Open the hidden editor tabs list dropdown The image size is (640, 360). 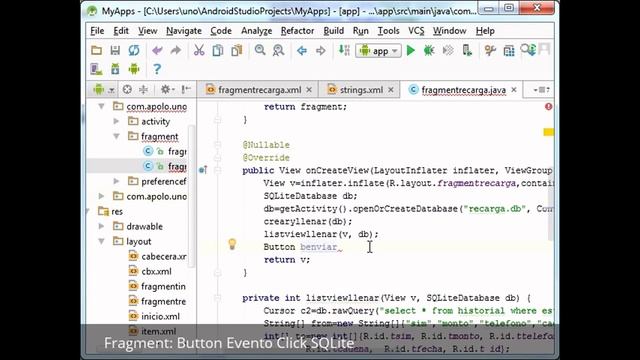click(542, 90)
